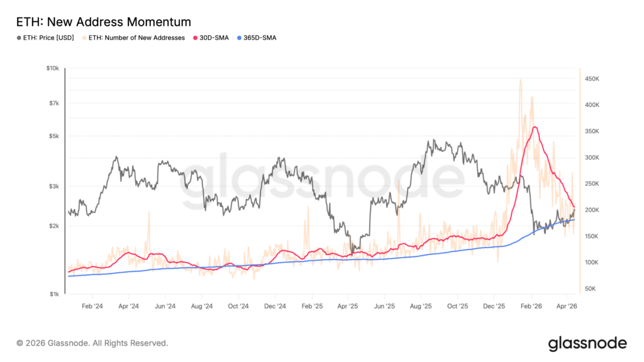Toggle the ETH: Price [USD] legend entry
The image size is (644, 362).
tap(45, 38)
